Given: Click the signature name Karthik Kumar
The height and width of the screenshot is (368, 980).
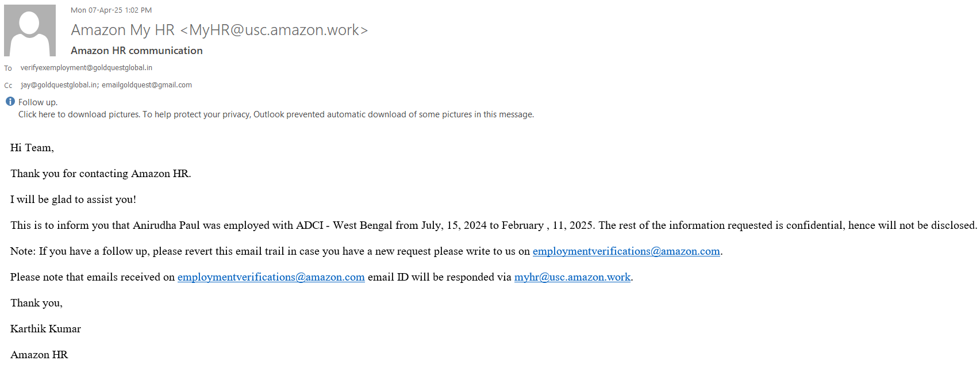Looking at the screenshot, I should point(45,329).
